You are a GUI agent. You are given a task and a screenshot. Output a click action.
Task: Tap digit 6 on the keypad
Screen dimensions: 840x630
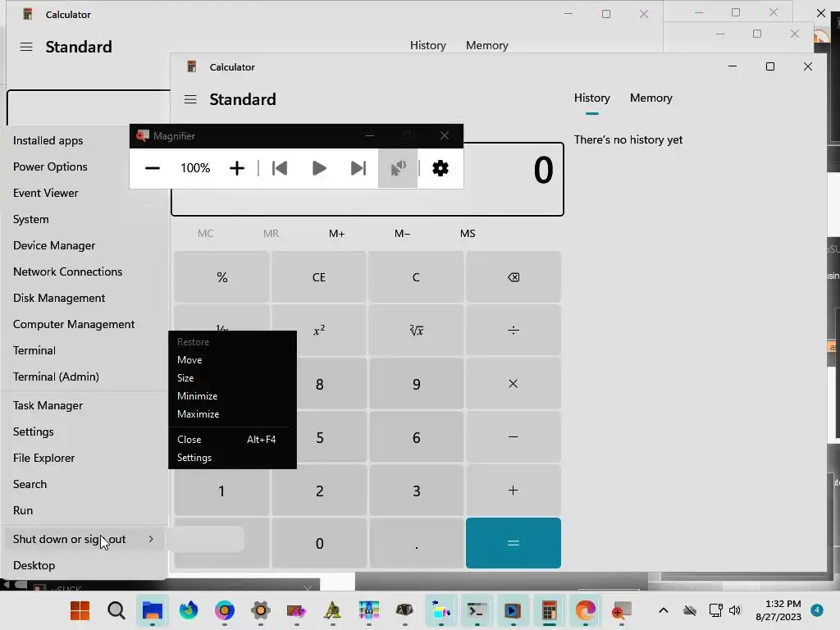(416, 437)
